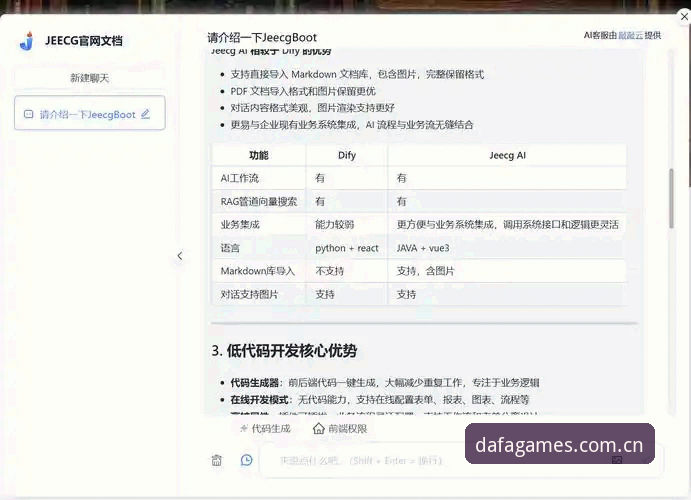The width and height of the screenshot is (691, 500).
Task: Click the heading 3. 低代码开发核心优势
Action: tap(284, 351)
